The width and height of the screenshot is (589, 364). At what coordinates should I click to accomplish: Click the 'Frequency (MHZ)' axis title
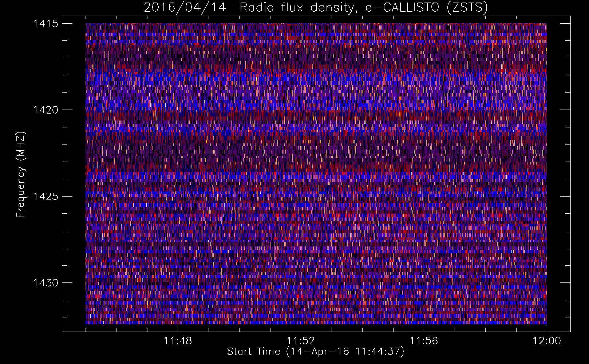pos(21,175)
